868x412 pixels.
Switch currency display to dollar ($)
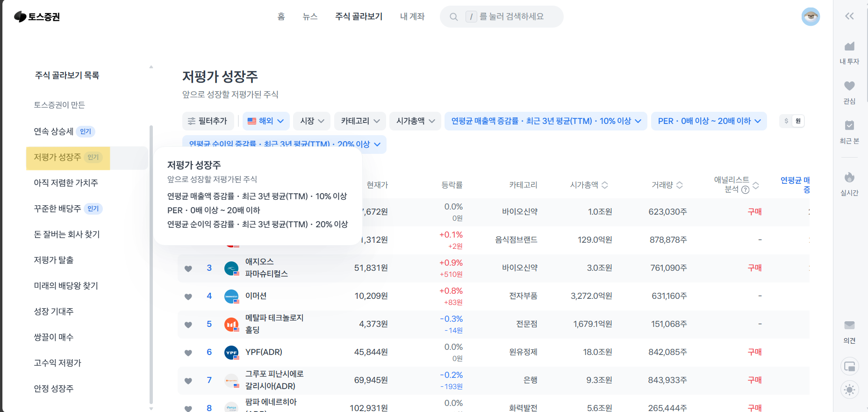point(786,121)
